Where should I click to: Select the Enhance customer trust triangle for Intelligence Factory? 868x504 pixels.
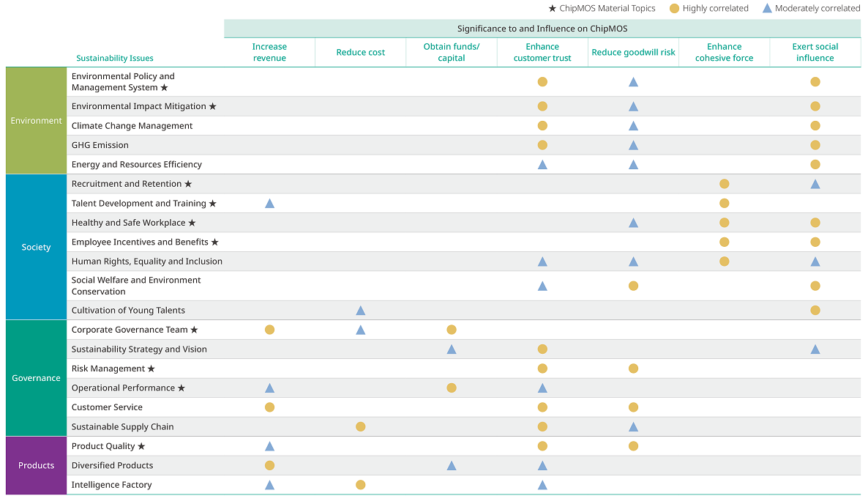pos(542,485)
